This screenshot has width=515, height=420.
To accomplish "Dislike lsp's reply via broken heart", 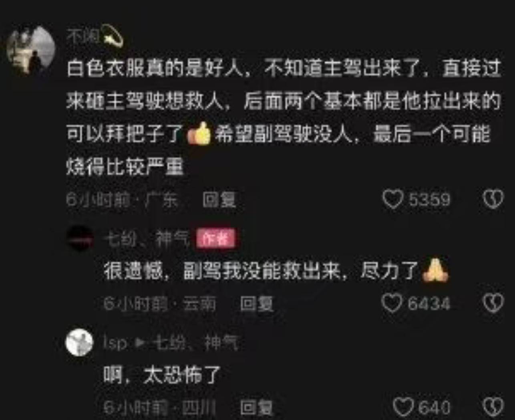I will (493, 407).
